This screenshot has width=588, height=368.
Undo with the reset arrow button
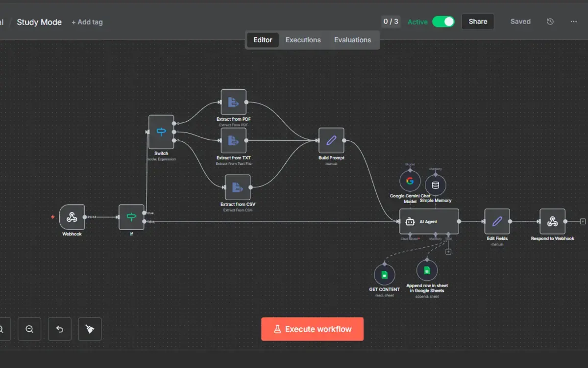pyautogui.click(x=60, y=329)
